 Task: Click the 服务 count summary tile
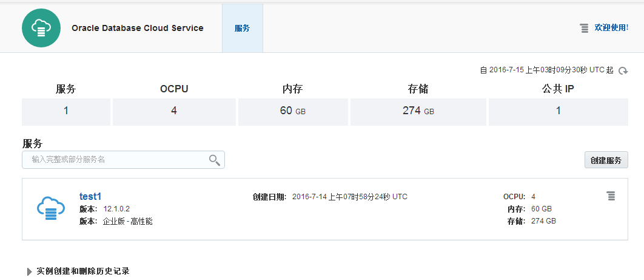[66, 111]
